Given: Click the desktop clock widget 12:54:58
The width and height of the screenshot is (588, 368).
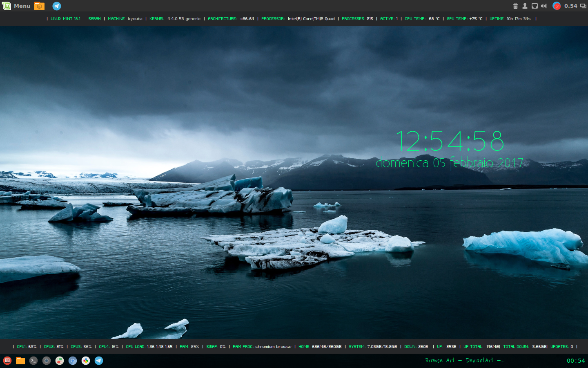Looking at the screenshot, I should tap(450, 141).
